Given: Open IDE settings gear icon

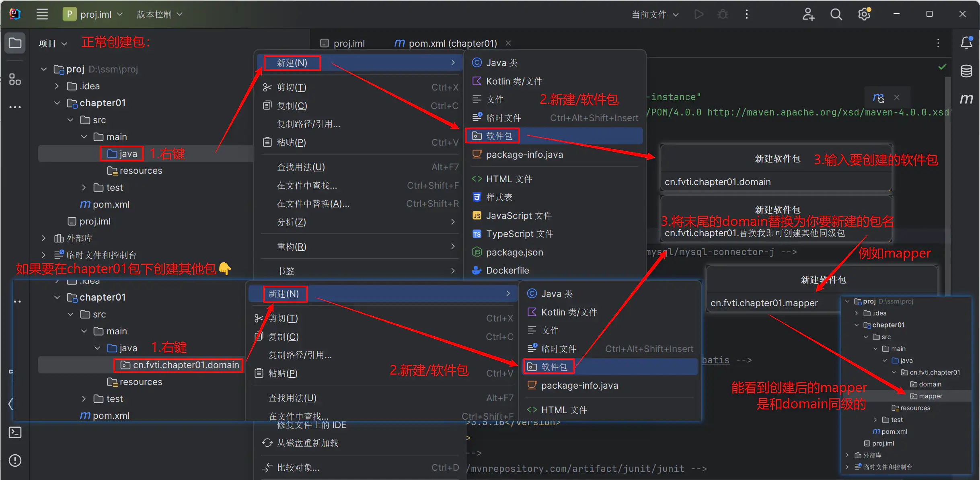Looking at the screenshot, I should 864,14.
